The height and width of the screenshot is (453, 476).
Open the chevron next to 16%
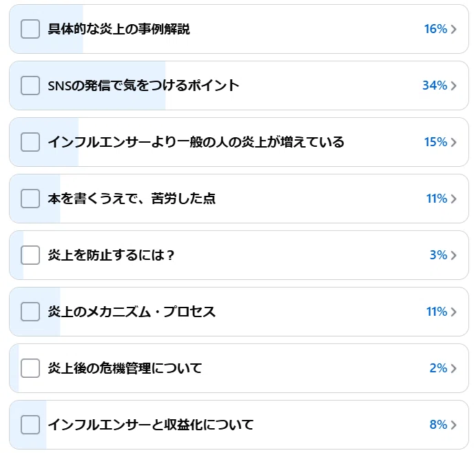pyautogui.click(x=453, y=29)
